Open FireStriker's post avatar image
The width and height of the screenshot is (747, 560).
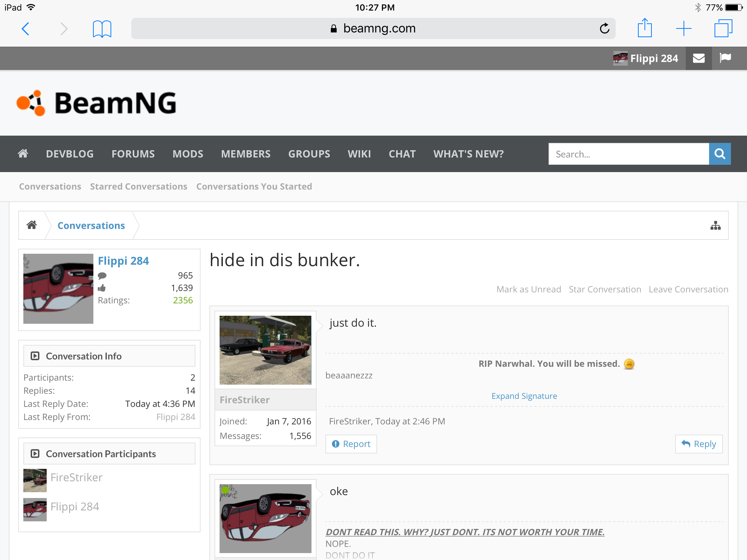266,350
